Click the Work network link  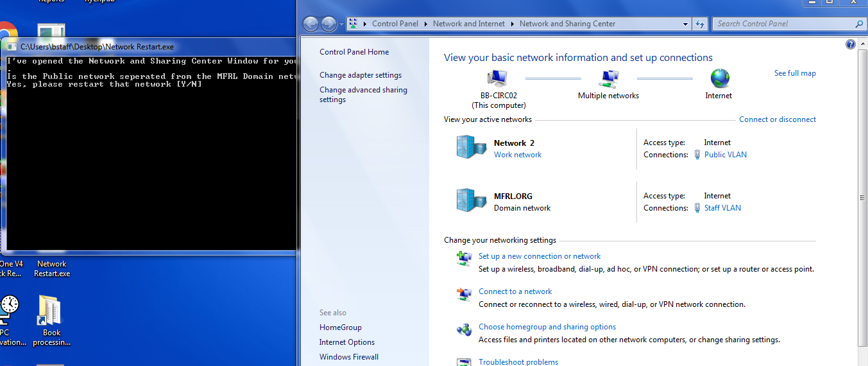[x=518, y=155]
